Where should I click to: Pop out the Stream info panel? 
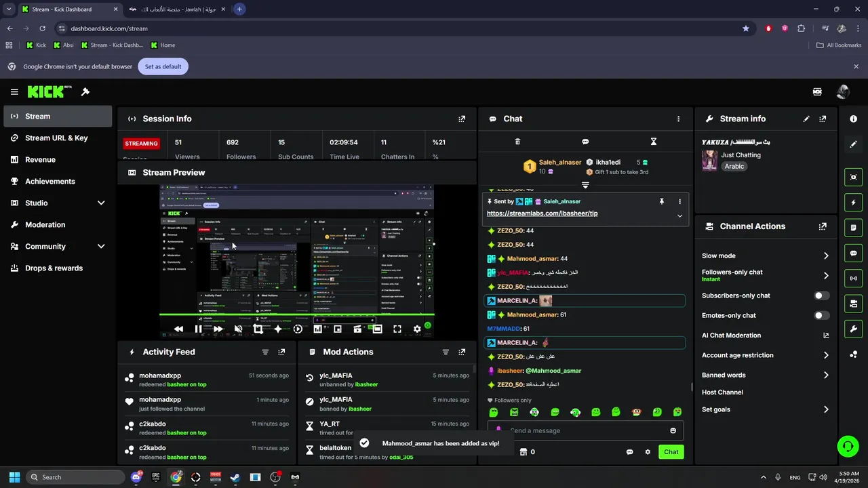tap(823, 119)
